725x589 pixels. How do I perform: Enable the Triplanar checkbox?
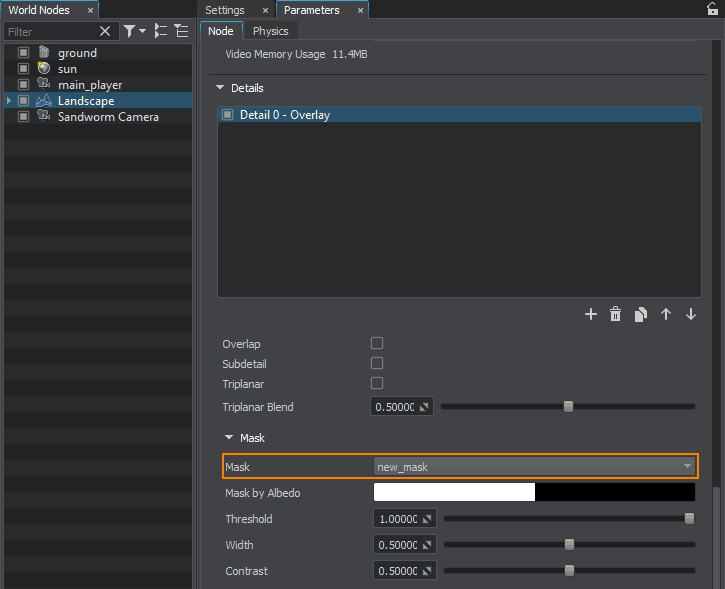pyautogui.click(x=377, y=383)
